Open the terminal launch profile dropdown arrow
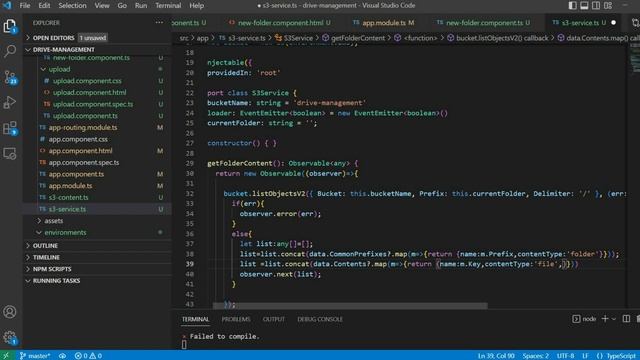This screenshot has width=640, height=360. [x=613, y=319]
